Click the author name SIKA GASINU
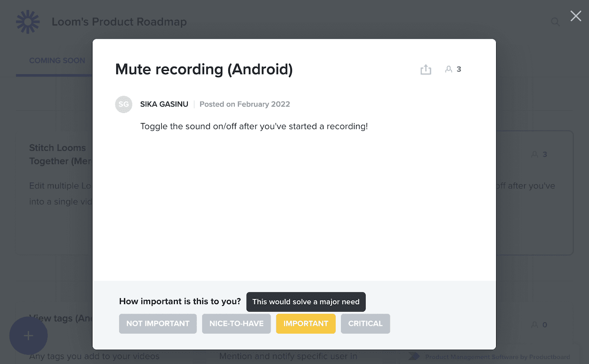589x364 pixels. (x=164, y=104)
